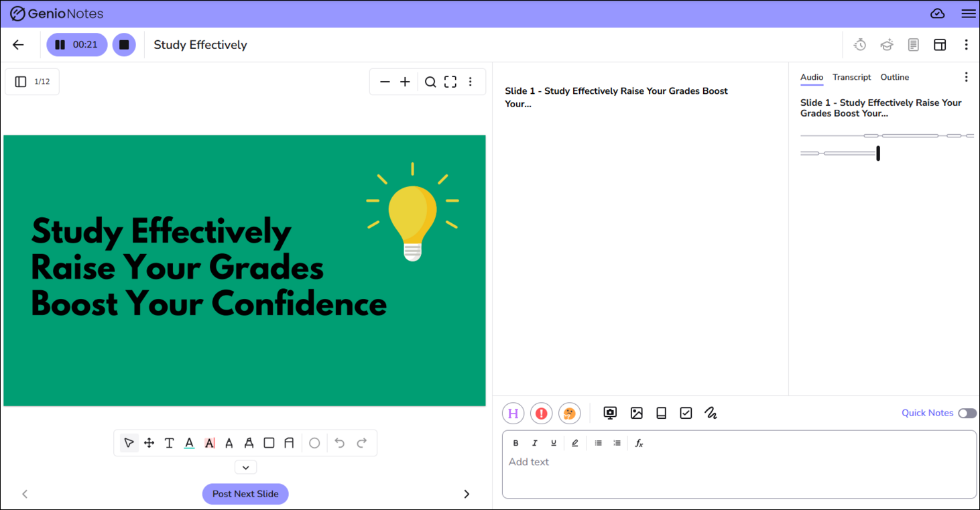The width and height of the screenshot is (980, 510).
Task: Toggle the slide sidebar panel
Action: [21, 82]
